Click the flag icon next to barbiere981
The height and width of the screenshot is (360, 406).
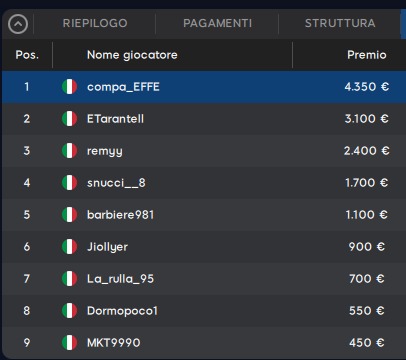(70, 215)
